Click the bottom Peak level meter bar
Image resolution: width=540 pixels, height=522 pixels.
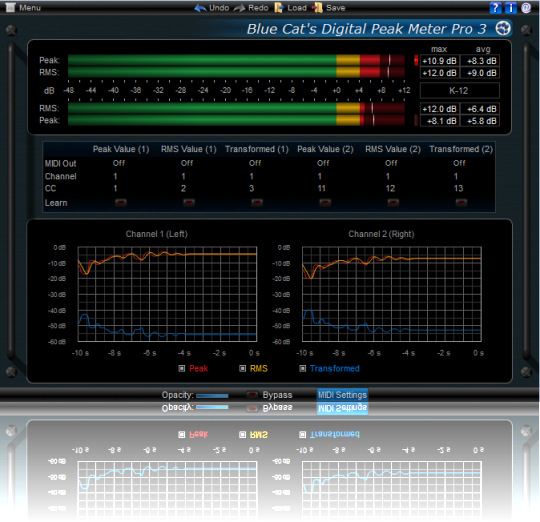[236, 120]
